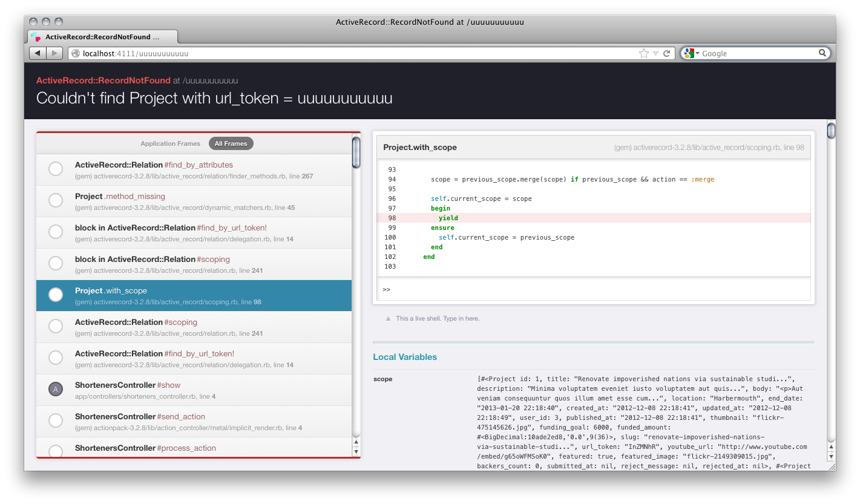The width and height of the screenshot is (860, 504).
Task: Select circle for Project.with_scope frame
Action: coord(56,295)
